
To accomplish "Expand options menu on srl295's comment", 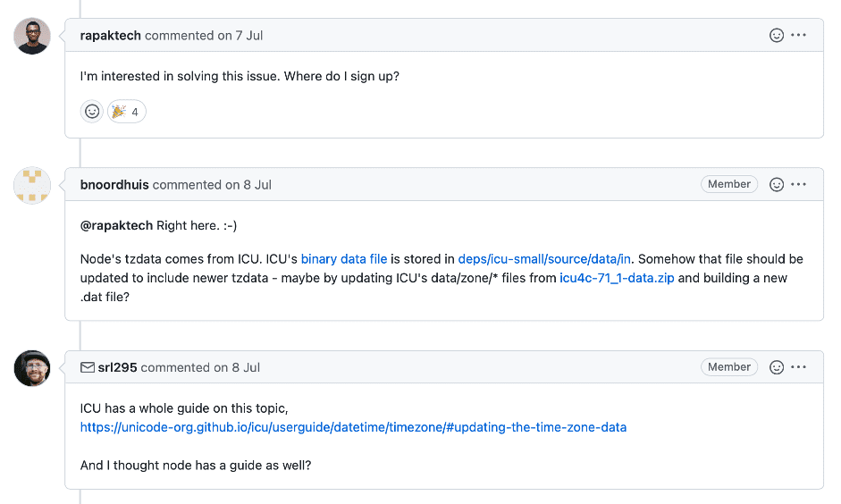I will [799, 367].
